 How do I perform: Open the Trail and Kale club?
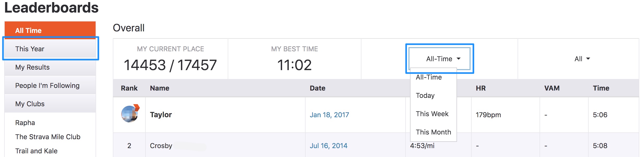click(36, 151)
